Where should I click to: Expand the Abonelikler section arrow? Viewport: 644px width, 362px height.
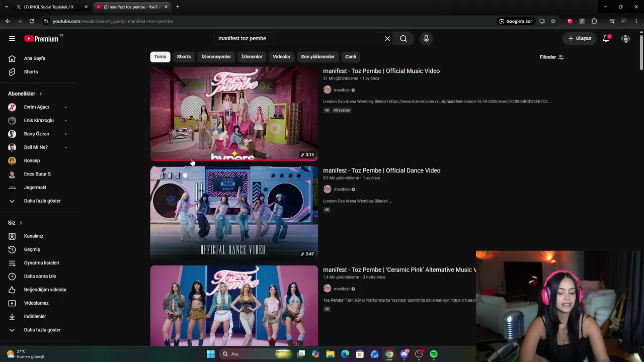pos(41,94)
